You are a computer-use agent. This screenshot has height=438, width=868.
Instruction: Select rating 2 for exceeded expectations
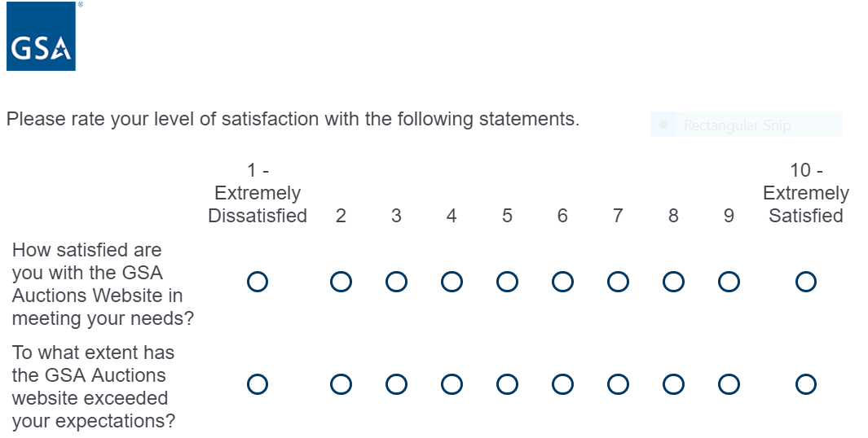tap(341, 384)
